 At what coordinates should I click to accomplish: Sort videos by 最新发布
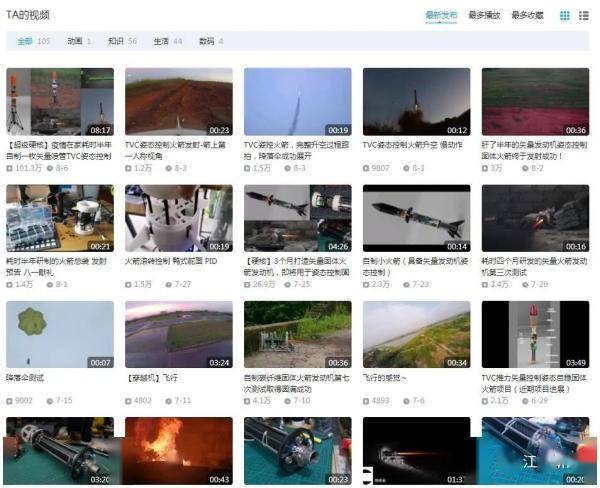pos(441,15)
